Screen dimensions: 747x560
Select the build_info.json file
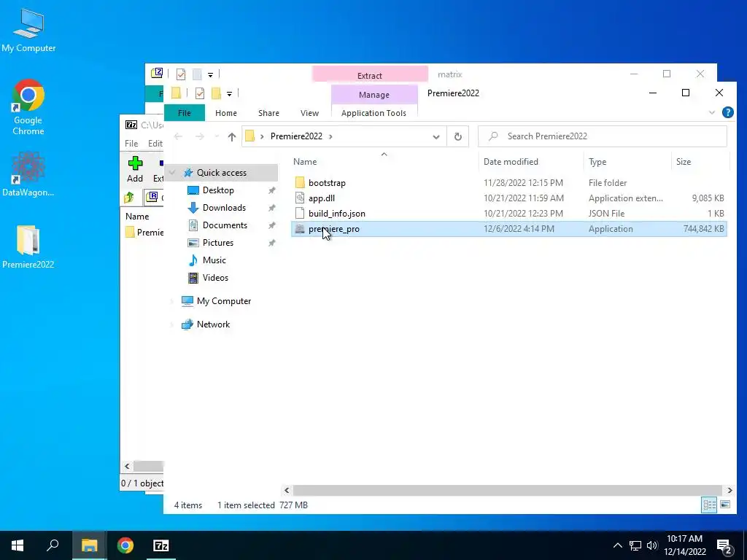(x=337, y=214)
